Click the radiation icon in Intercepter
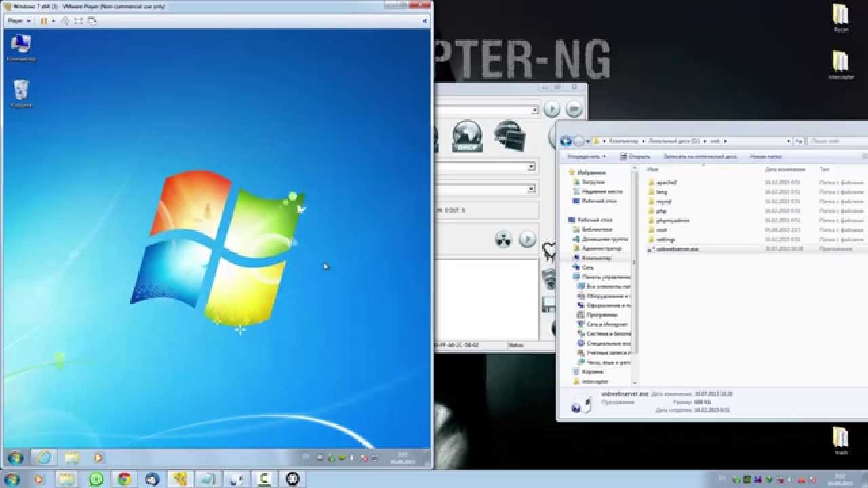This screenshot has height=488, width=868. click(503, 239)
